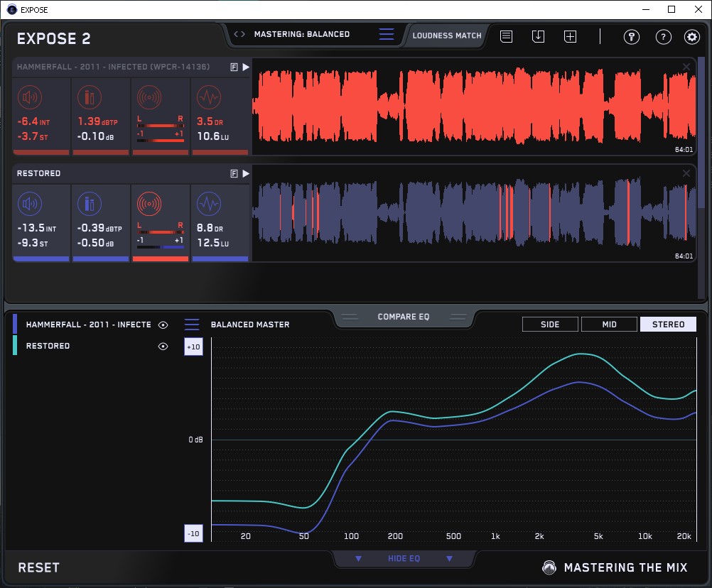Click the export download icon
This screenshot has width=712, height=588.
538,37
